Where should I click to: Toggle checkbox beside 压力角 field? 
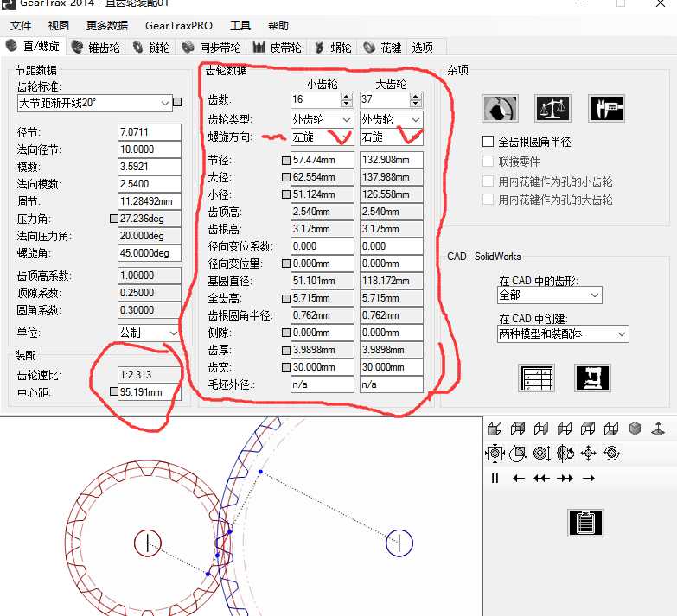(x=113, y=219)
